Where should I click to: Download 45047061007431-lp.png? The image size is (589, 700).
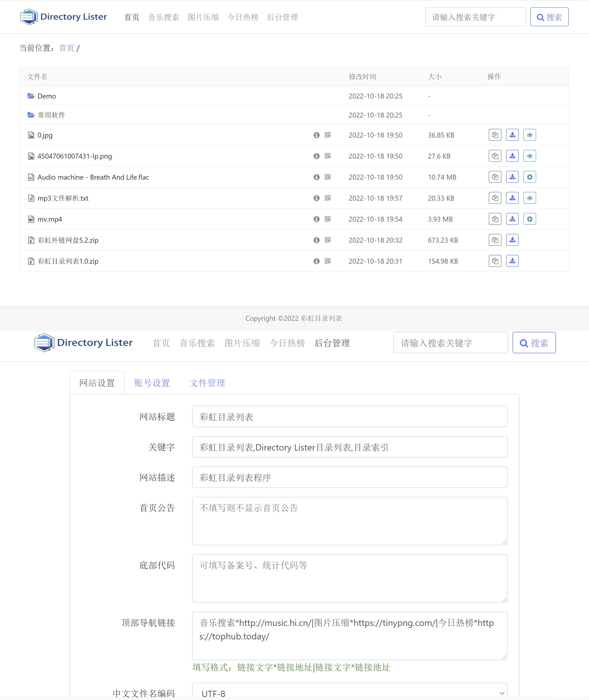tap(512, 156)
